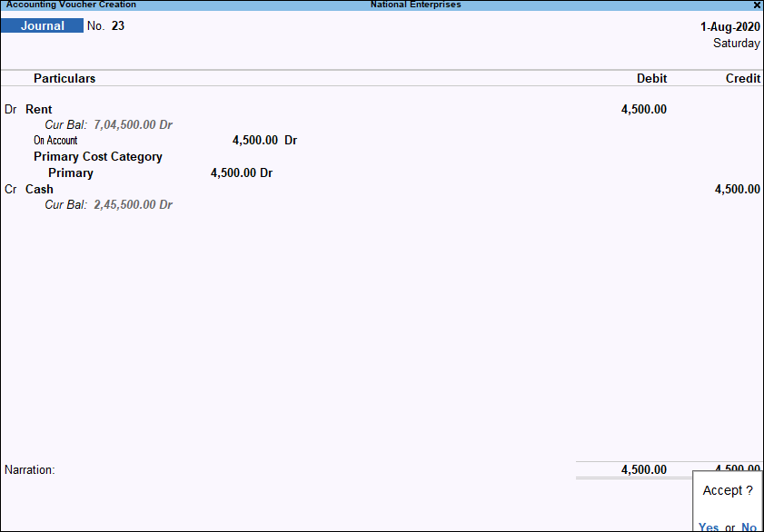Image resolution: width=764 pixels, height=532 pixels.
Task: Click the Cash credit amount 4,500.00
Action: pos(738,189)
